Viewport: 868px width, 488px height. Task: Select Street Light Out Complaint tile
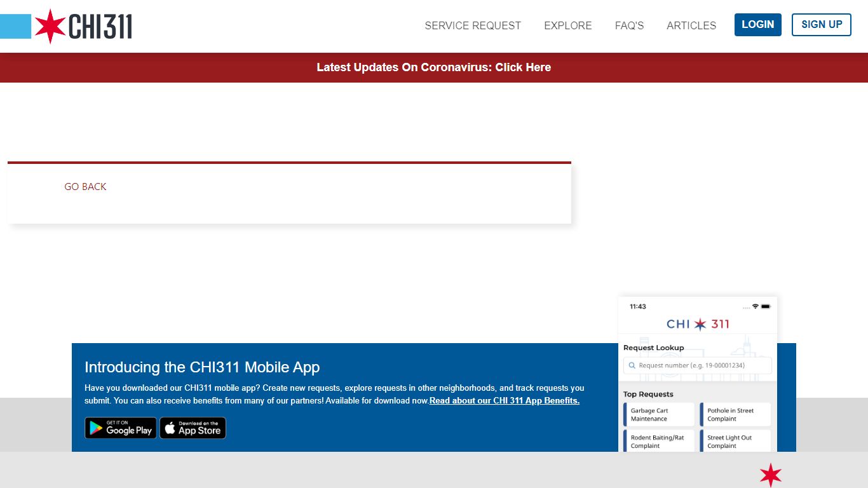(735, 442)
